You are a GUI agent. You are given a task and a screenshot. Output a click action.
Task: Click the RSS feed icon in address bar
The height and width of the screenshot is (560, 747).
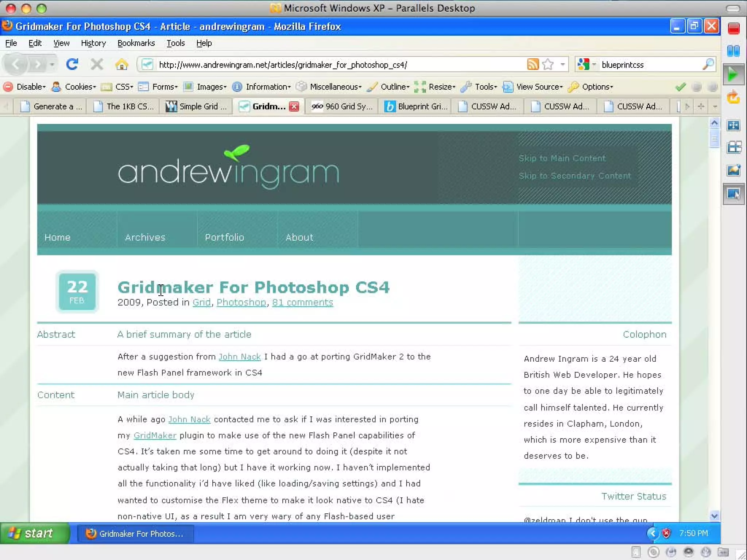click(x=533, y=65)
